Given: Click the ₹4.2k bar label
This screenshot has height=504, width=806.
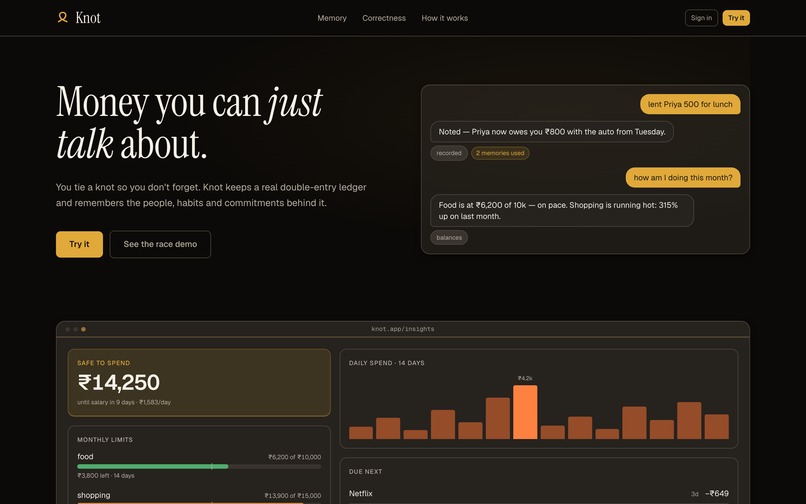Looking at the screenshot, I should (x=525, y=378).
